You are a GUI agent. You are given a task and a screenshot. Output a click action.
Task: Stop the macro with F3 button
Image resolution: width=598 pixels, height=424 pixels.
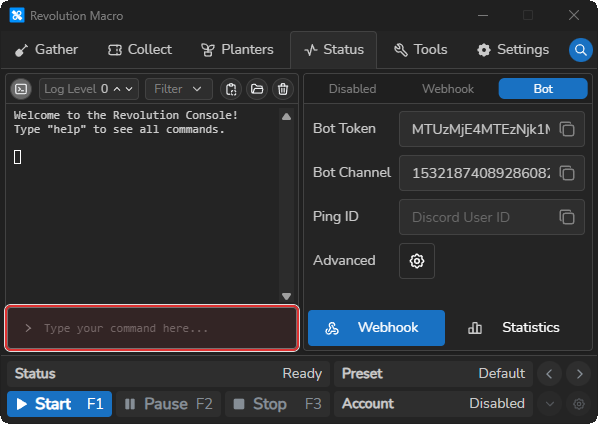[x=277, y=404]
